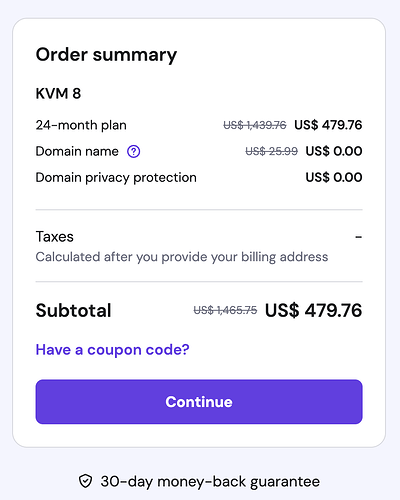Click the Taxes label
The width and height of the screenshot is (400, 500).
click(x=55, y=237)
